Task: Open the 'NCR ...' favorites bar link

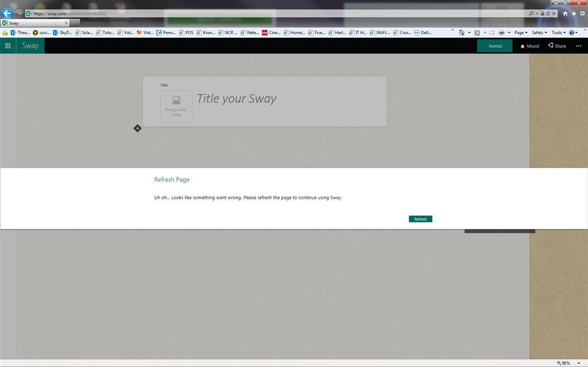Action: point(227,33)
